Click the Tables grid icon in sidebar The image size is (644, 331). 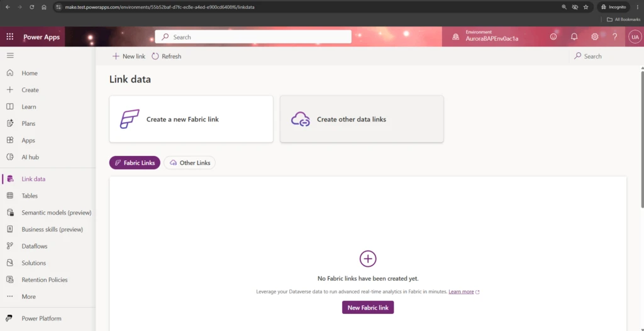tap(10, 196)
